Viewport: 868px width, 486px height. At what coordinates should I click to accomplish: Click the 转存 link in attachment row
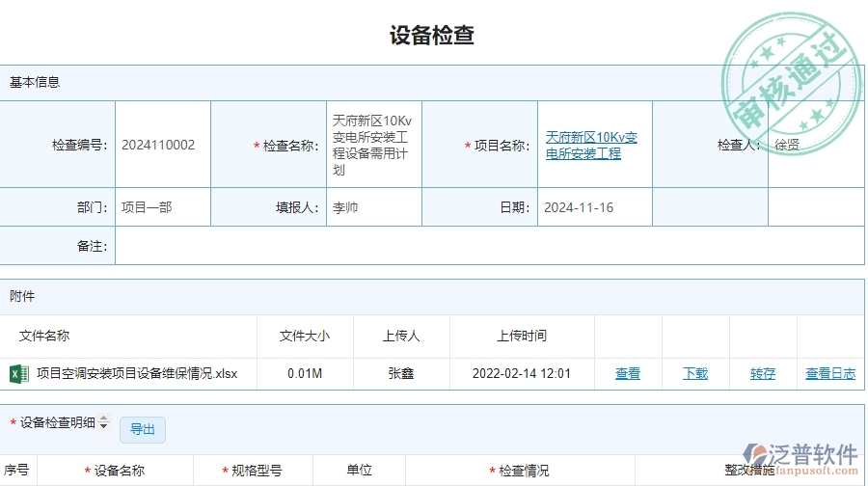click(x=763, y=374)
